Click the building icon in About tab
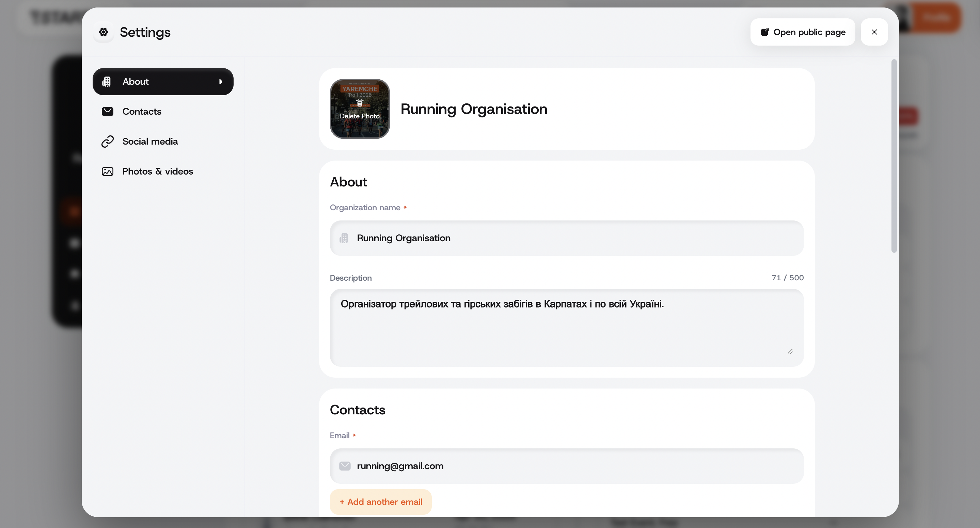 [107, 81]
